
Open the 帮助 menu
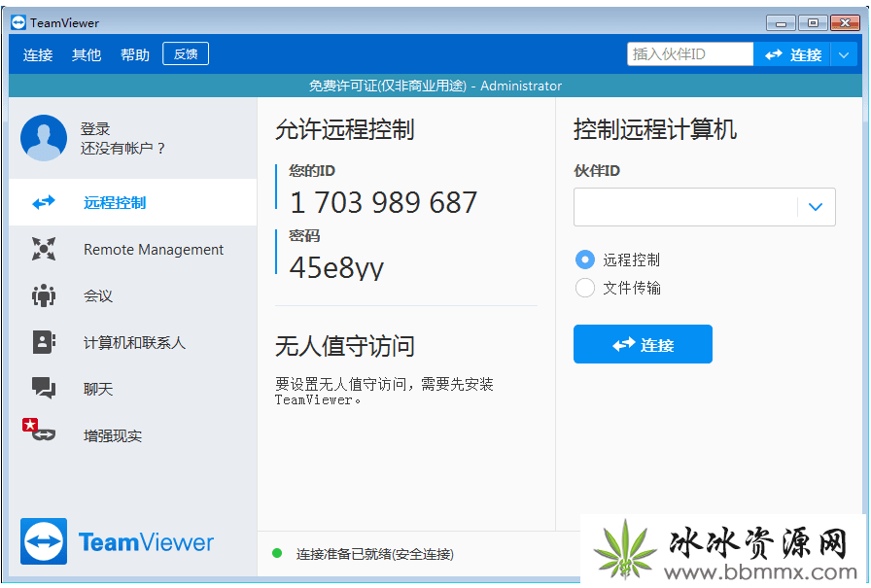click(x=135, y=55)
